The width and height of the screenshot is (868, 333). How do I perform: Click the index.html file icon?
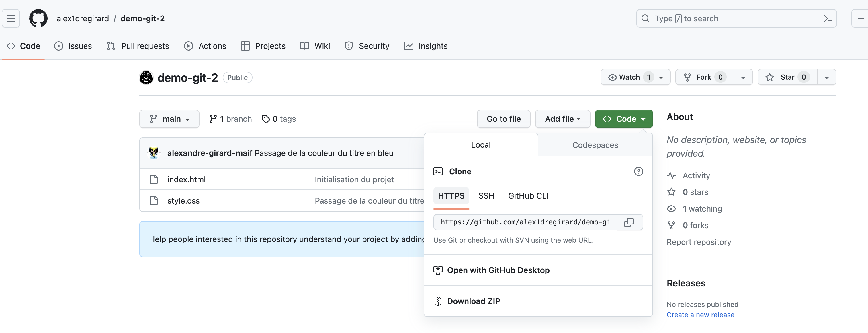[154, 179]
